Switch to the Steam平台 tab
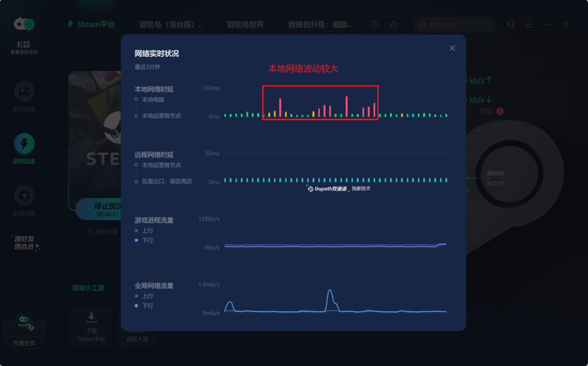Viewport: 588px width, 366px height. 91,25
